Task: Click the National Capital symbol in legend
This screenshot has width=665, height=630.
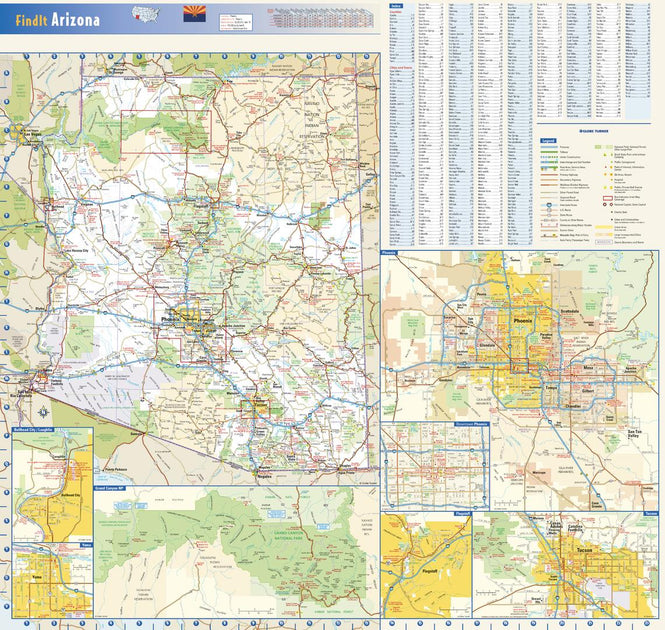Action: point(607,206)
